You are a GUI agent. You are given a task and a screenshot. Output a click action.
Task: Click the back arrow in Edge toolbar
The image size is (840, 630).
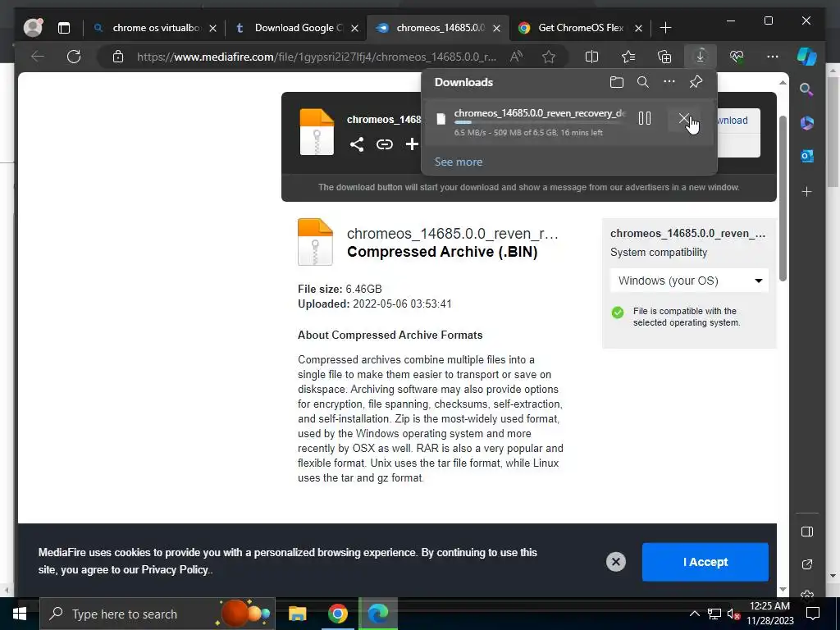38,57
